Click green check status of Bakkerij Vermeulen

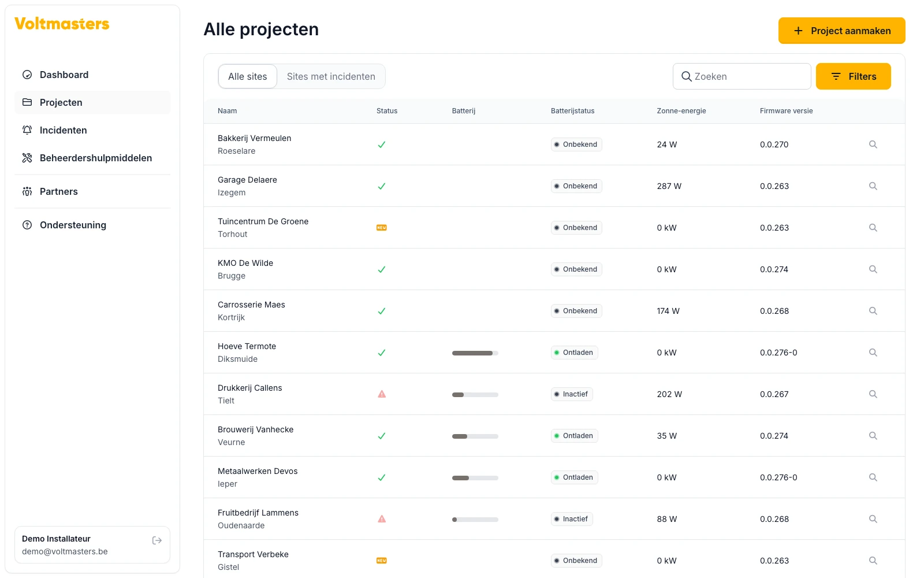(x=382, y=144)
